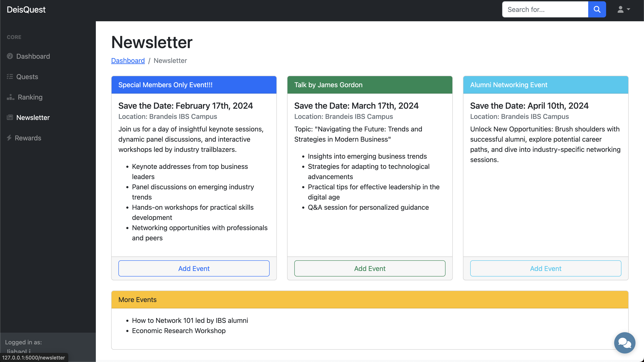Open the Quests menu item
Viewport: 644px width, 362px height.
tap(27, 77)
